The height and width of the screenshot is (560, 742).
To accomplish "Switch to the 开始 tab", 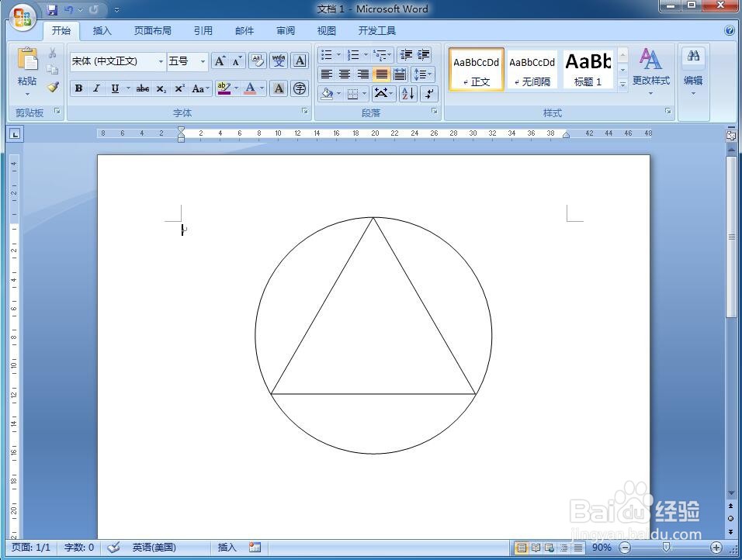I will point(61,31).
